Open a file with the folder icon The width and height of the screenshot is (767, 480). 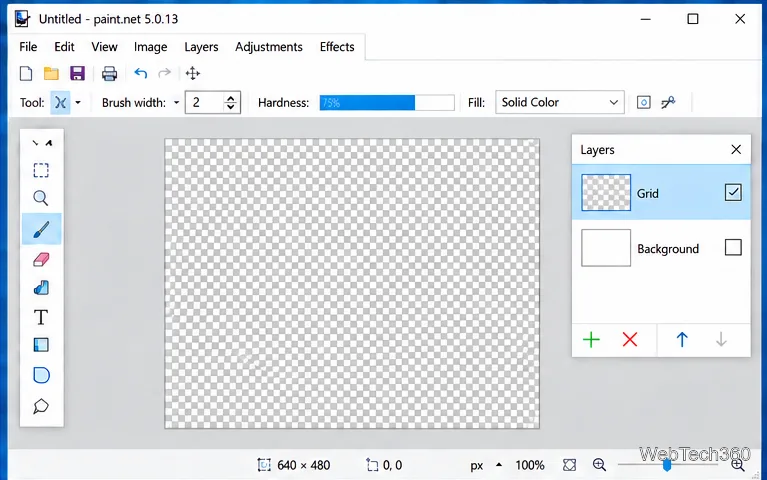coord(51,73)
